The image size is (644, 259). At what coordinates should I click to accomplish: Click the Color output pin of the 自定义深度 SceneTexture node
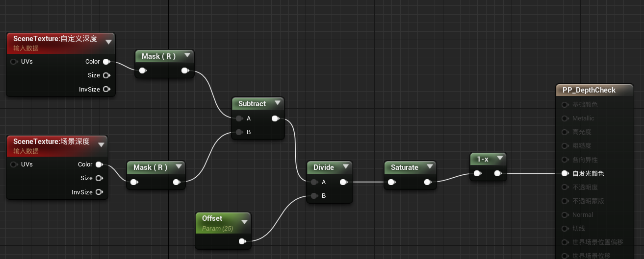pyautogui.click(x=106, y=62)
